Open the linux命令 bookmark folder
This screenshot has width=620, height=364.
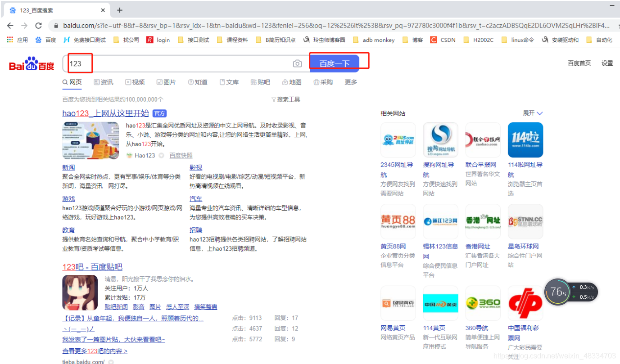pyautogui.click(x=517, y=40)
